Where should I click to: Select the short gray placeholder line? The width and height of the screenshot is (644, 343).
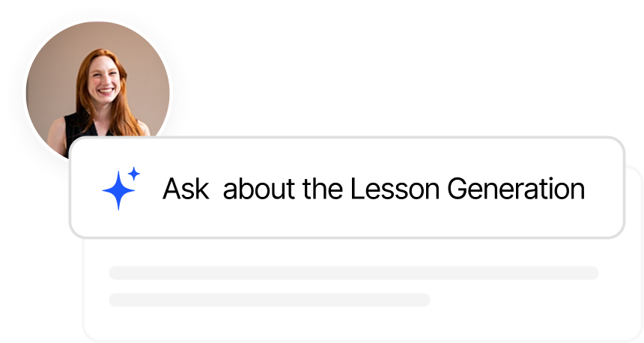point(270,300)
